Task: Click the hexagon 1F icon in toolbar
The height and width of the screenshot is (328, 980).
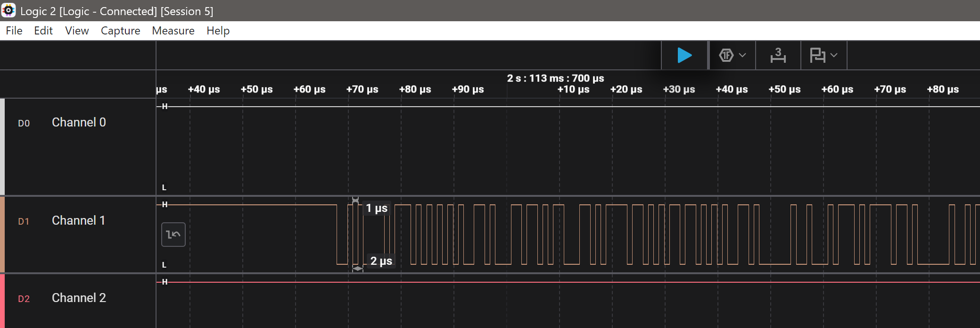Action: point(726,55)
